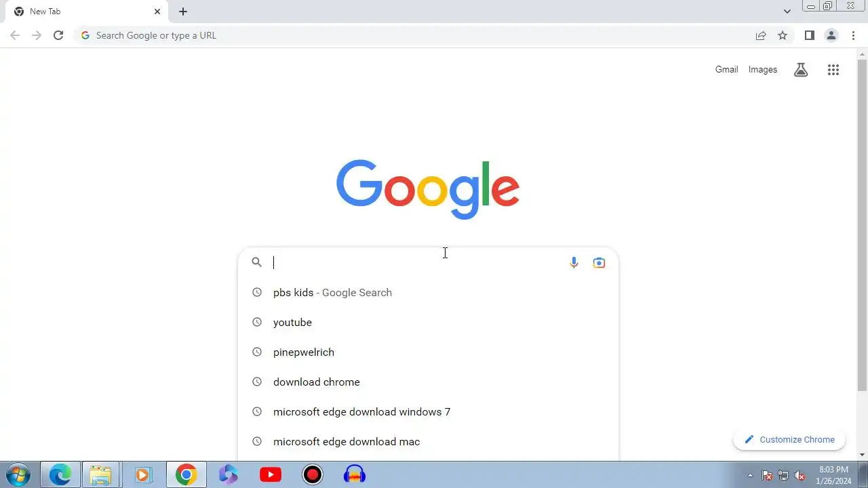Open the Chrome profile avatar
The height and width of the screenshot is (488, 868).
[831, 35]
